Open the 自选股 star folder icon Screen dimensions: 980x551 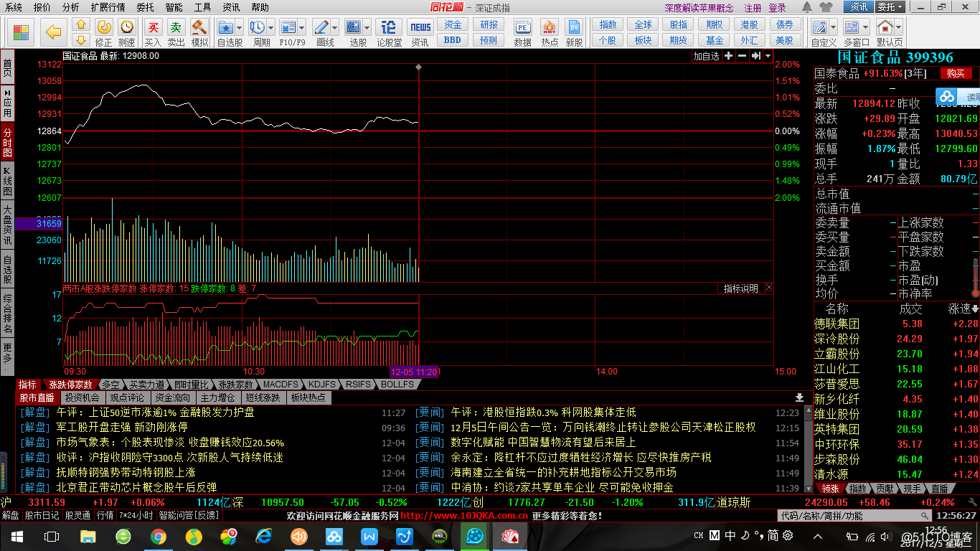[226, 27]
